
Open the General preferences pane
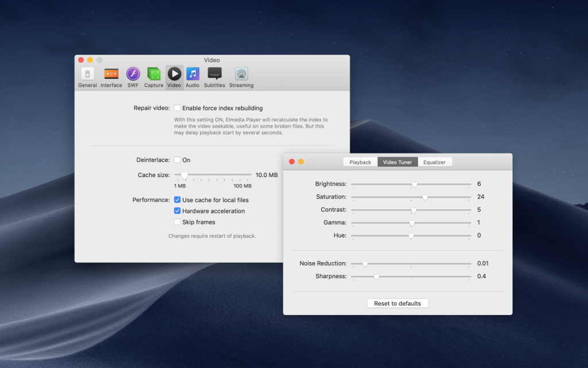tap(87, 78)
